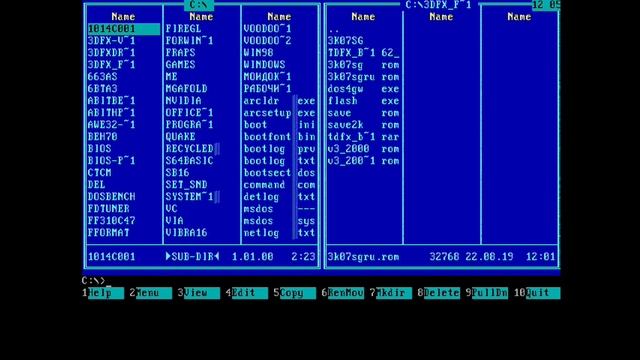Select the dos4gw exe file

click(363, 89)
